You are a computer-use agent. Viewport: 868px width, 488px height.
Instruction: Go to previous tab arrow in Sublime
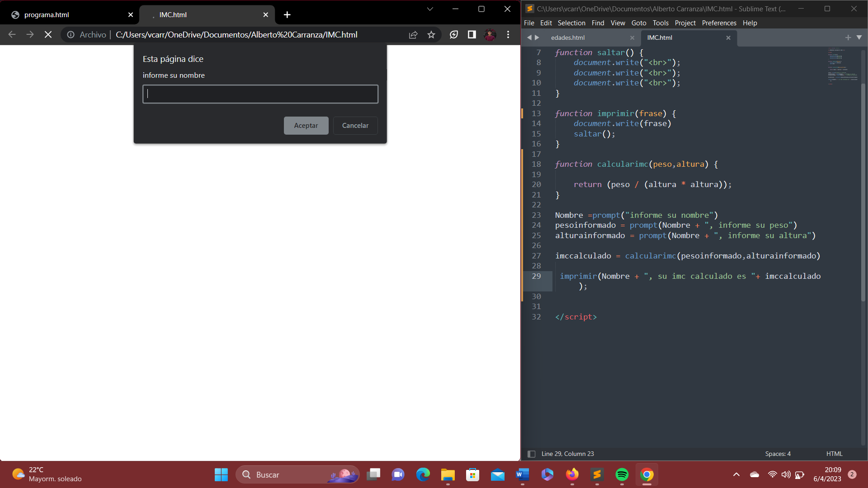tap(529, 38)
